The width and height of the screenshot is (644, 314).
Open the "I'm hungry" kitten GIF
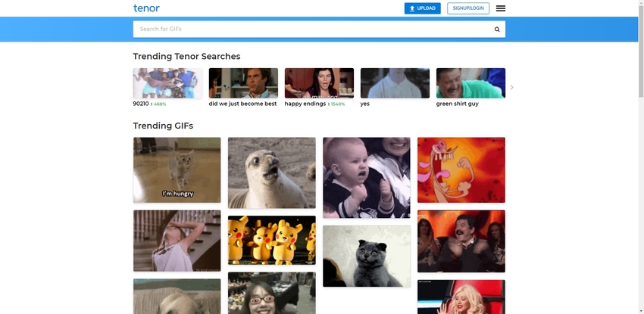[177, 169]
